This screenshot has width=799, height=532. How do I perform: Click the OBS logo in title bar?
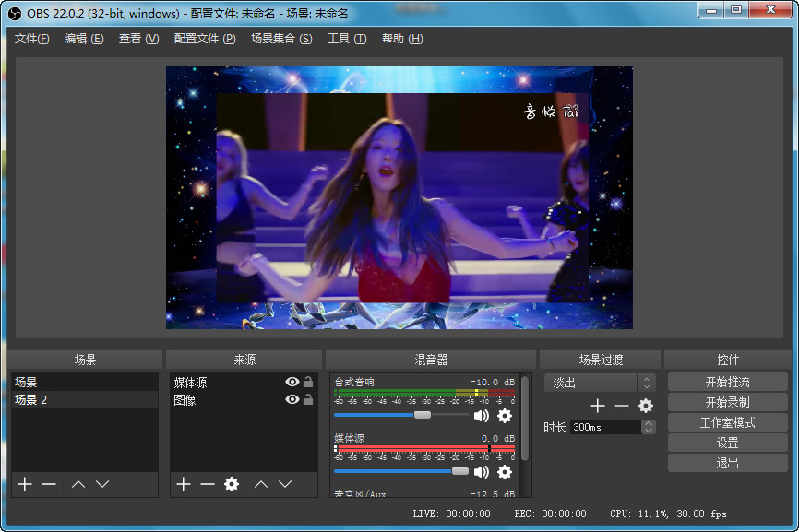[15, 13]
